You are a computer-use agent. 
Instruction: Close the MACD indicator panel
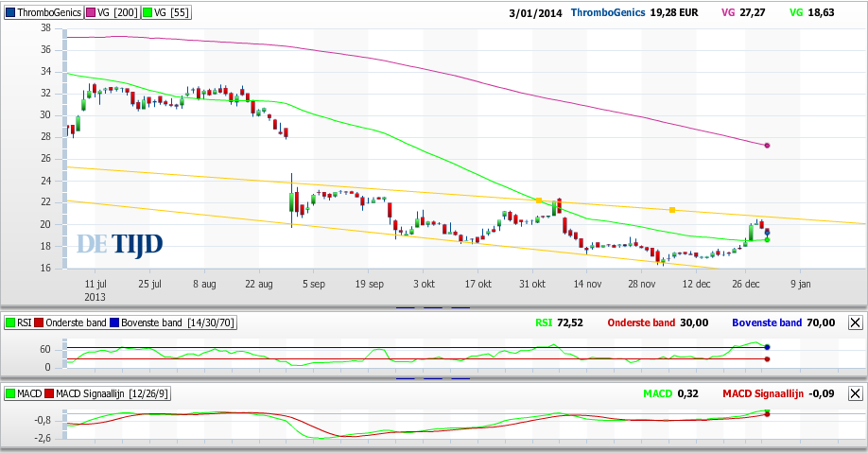(856, 393)
